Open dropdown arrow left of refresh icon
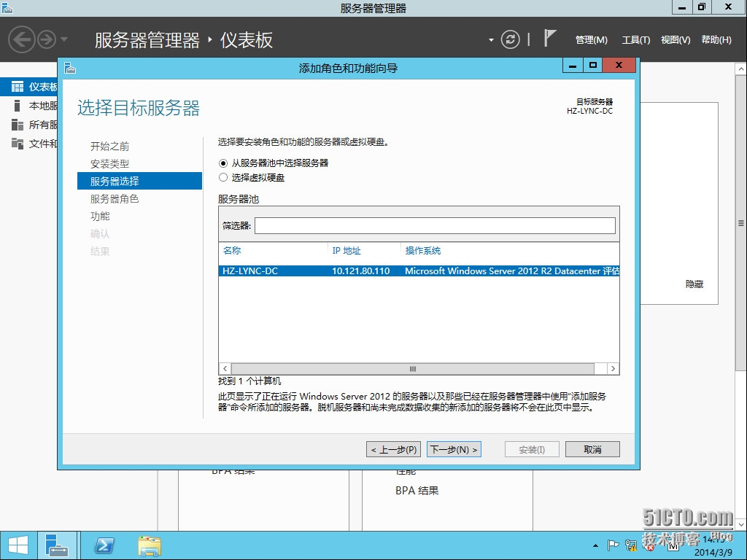 point(491,40)
